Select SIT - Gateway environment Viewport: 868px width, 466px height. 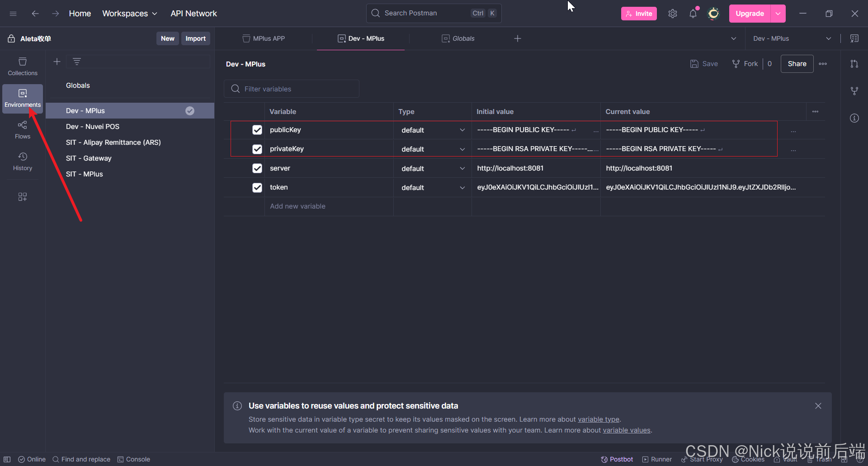point(130,158)
